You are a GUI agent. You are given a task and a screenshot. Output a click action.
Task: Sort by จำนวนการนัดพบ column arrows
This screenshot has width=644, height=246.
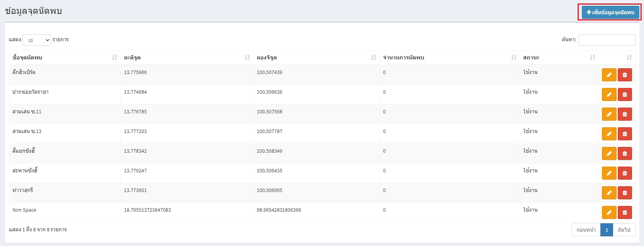(514, 57)
